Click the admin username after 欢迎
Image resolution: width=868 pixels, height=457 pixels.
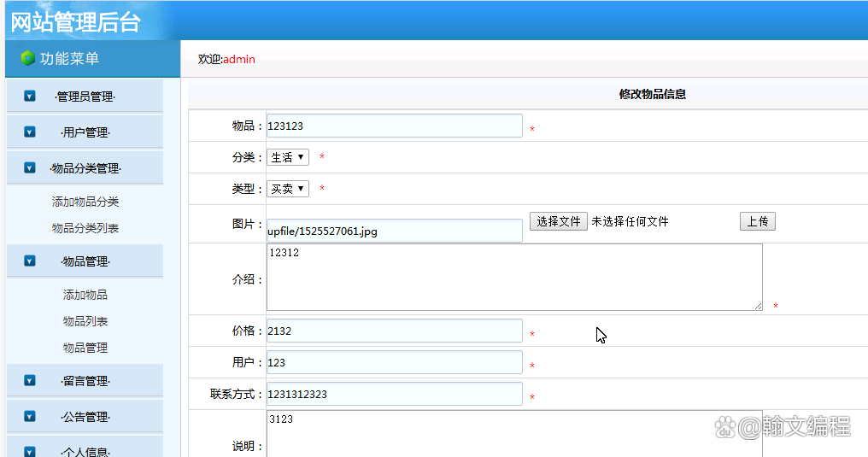click(239, 59)
